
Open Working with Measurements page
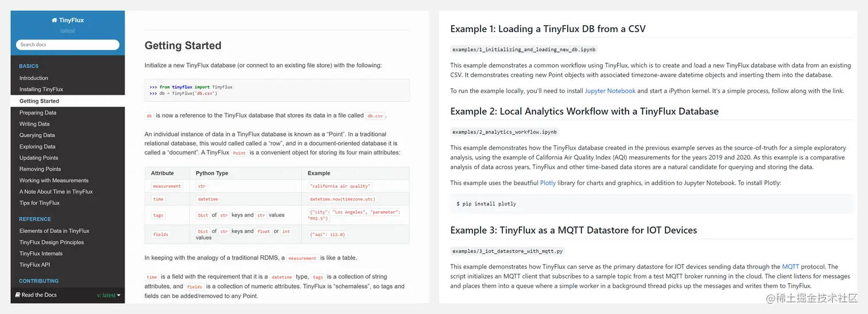click(54, 180)
